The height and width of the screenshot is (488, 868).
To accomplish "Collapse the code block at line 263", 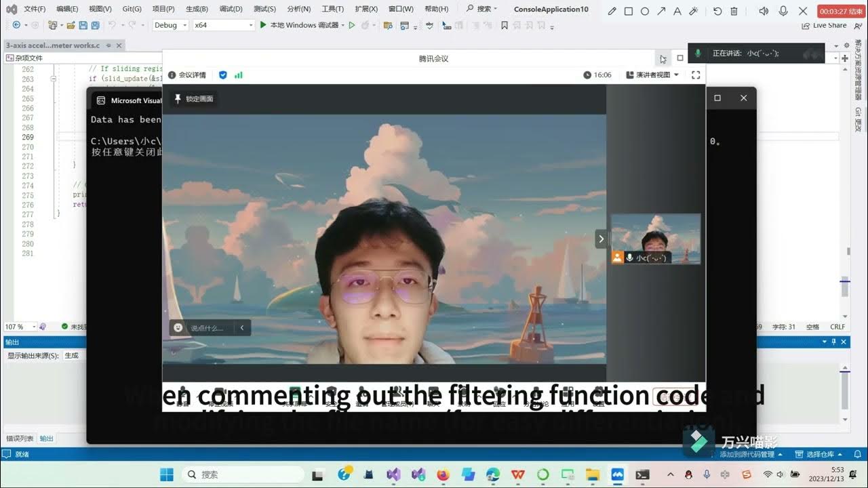I will [x=53, y=79].
